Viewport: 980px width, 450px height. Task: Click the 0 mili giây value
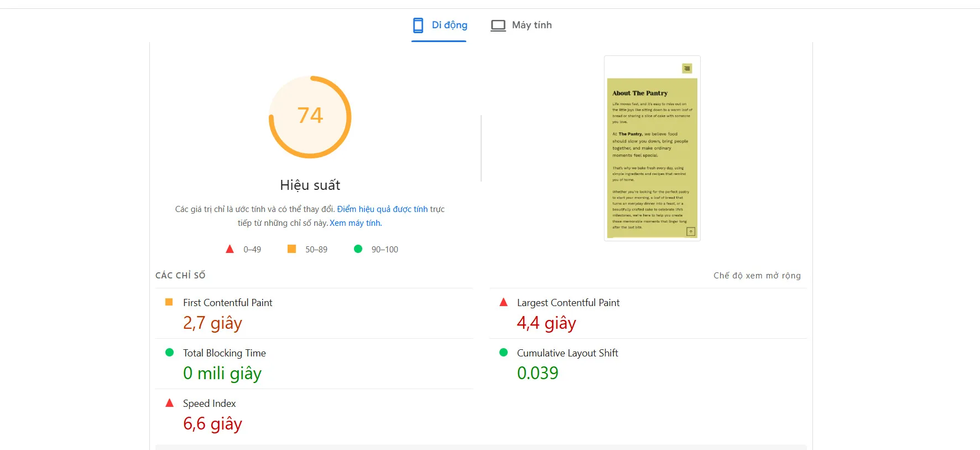[222, 373]
